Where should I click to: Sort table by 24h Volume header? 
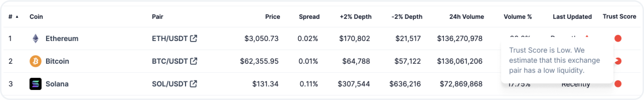click(466, 17)
